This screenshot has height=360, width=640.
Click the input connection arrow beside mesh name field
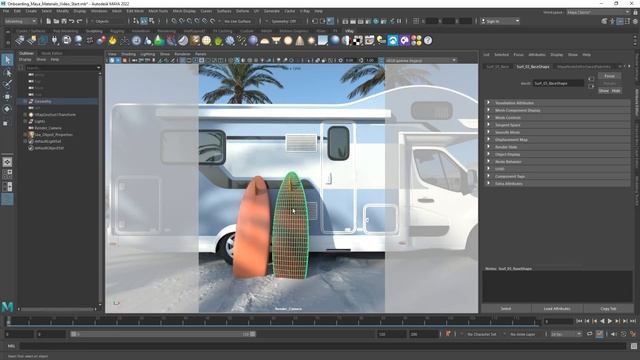pos(591,79)
